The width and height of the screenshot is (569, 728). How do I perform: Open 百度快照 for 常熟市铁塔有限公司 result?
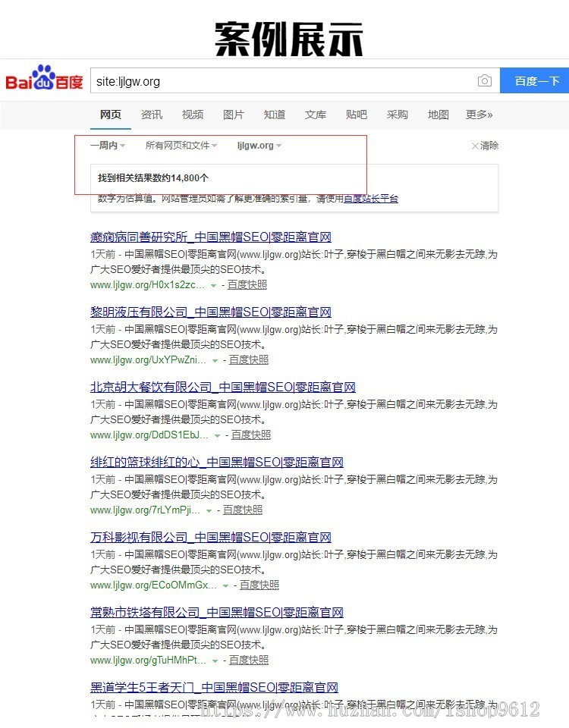(x=249, y=661)
